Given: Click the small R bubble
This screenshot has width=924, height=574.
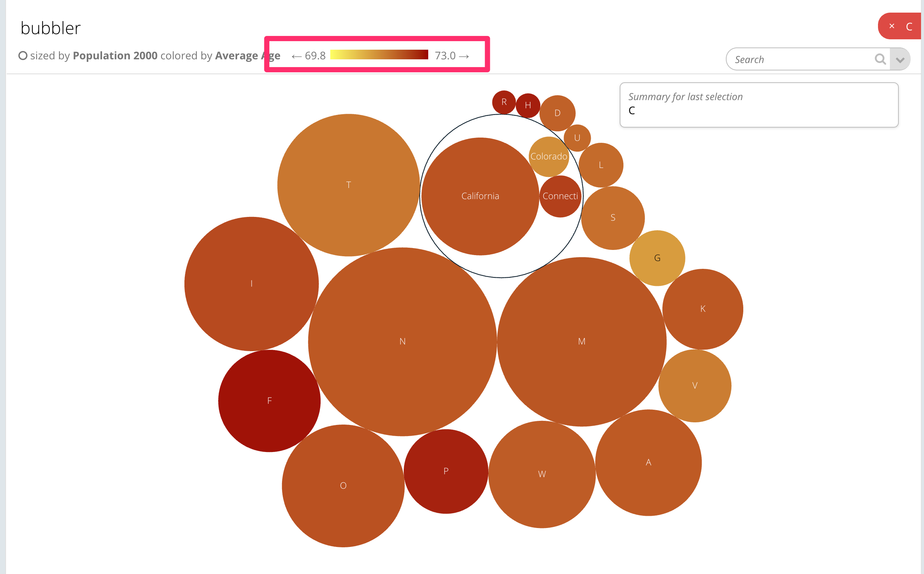Looking at the screenshot, I should click(x=504, y=102).
